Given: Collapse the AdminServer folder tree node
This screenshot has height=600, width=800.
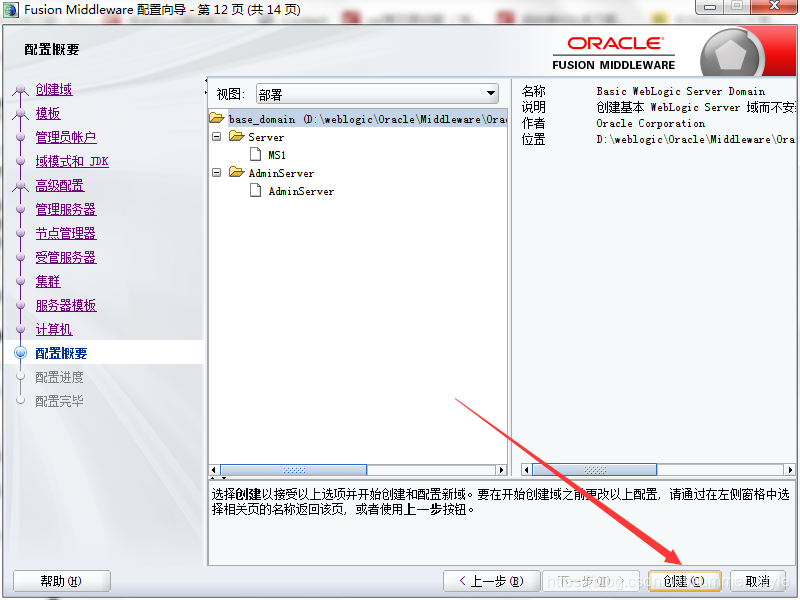Looking at the screenshot, I should tap(217, 172).
